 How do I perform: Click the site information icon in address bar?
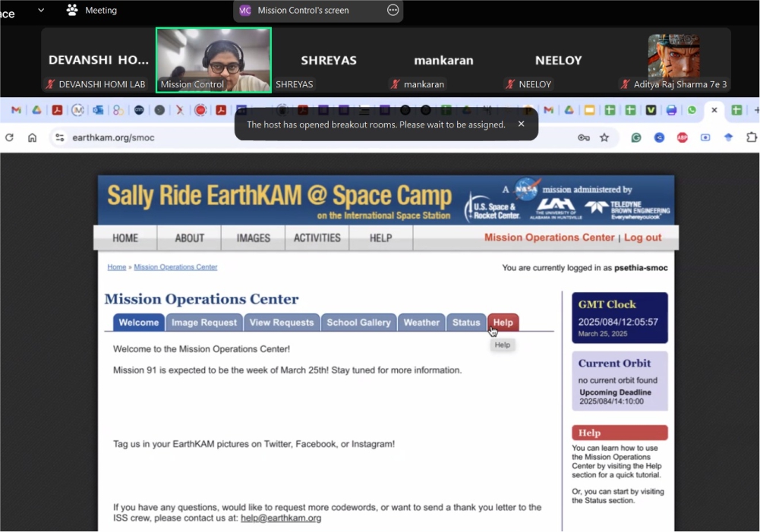click(60, 137)
